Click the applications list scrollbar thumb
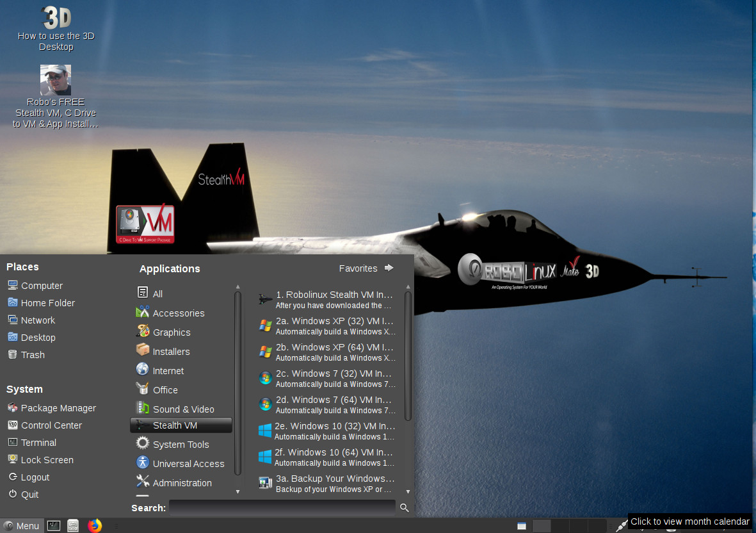Screen dimensions: 756x533 point(408,356)
